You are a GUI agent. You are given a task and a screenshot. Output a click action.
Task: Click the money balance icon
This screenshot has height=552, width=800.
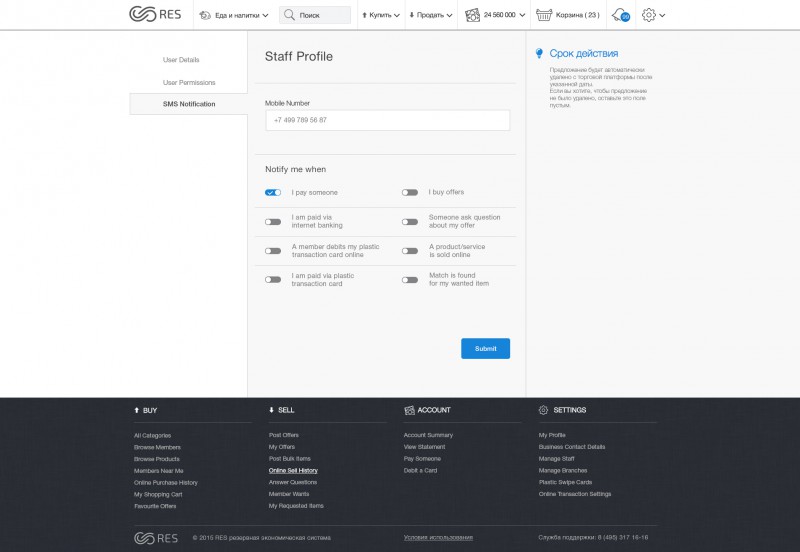coord(472,15)
